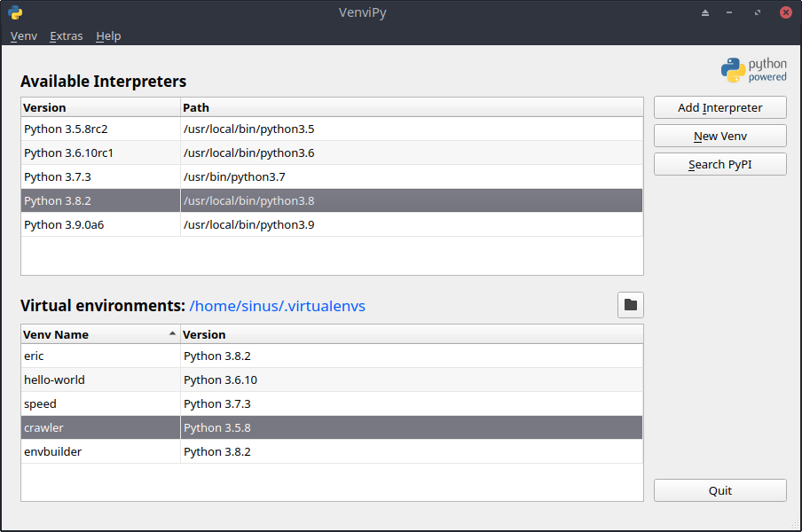Open the Venv menu
This screenshot has width=802, height=532.
[x=24, y=36]
